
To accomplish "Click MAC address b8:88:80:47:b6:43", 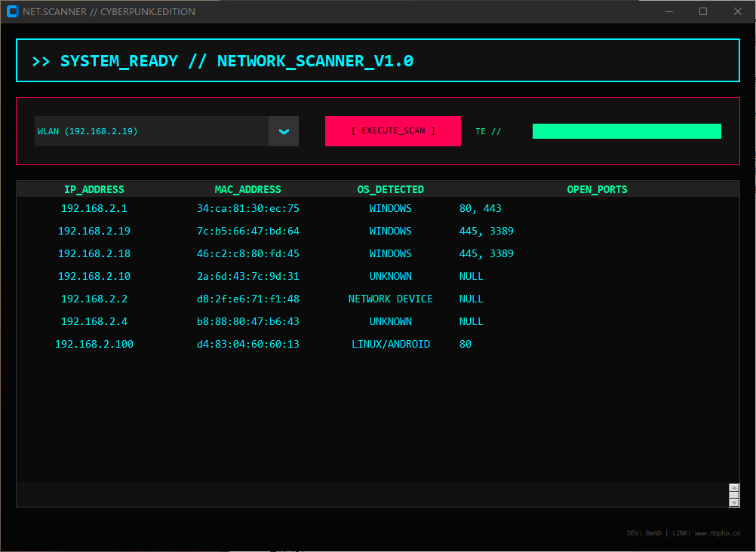I will point(247,321).
